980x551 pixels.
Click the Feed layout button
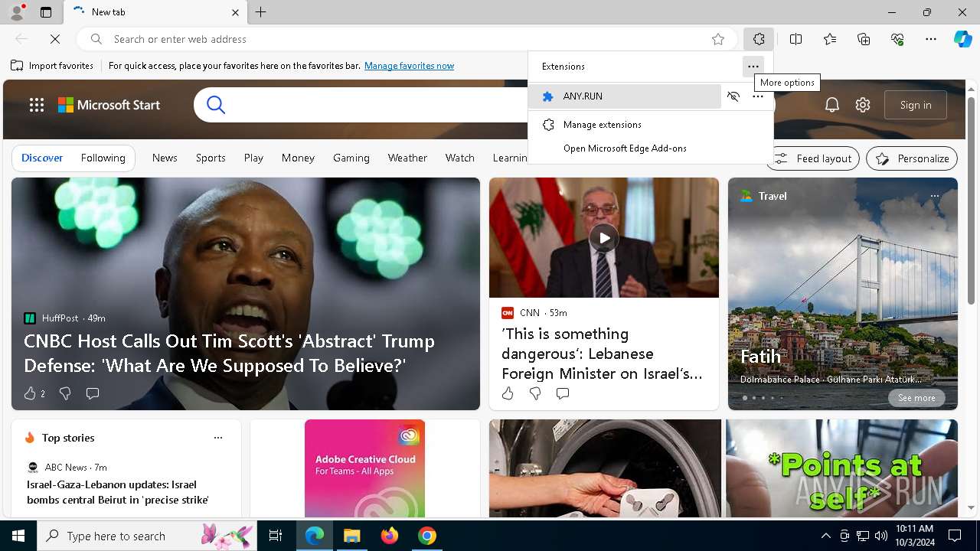pyautogui.click(x=813, y=158)
